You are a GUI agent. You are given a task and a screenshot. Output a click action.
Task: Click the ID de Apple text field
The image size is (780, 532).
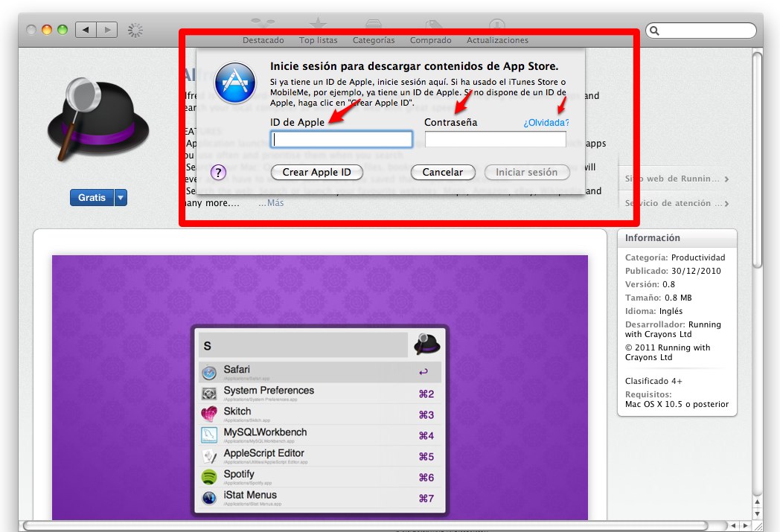pyautogui.click(x=341, y=139)
